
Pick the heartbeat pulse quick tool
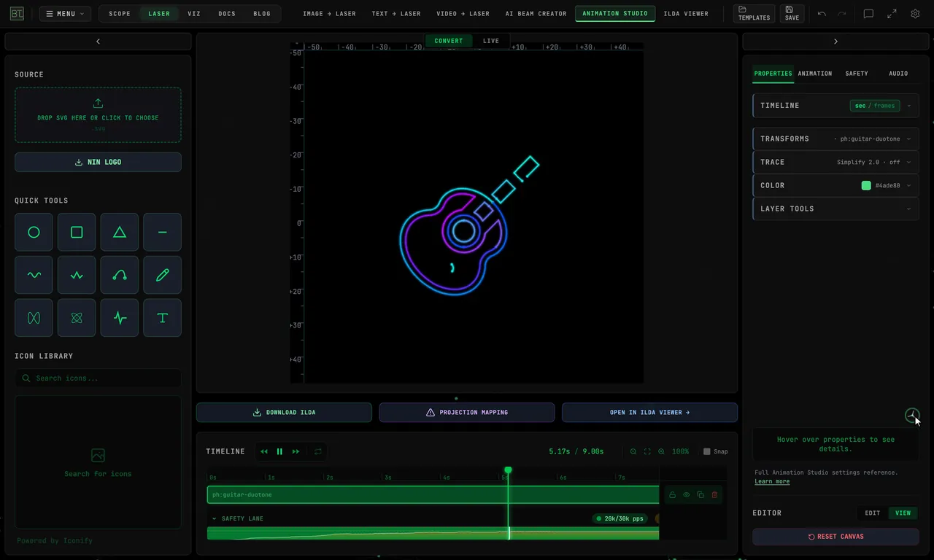[x=120, y=318]
